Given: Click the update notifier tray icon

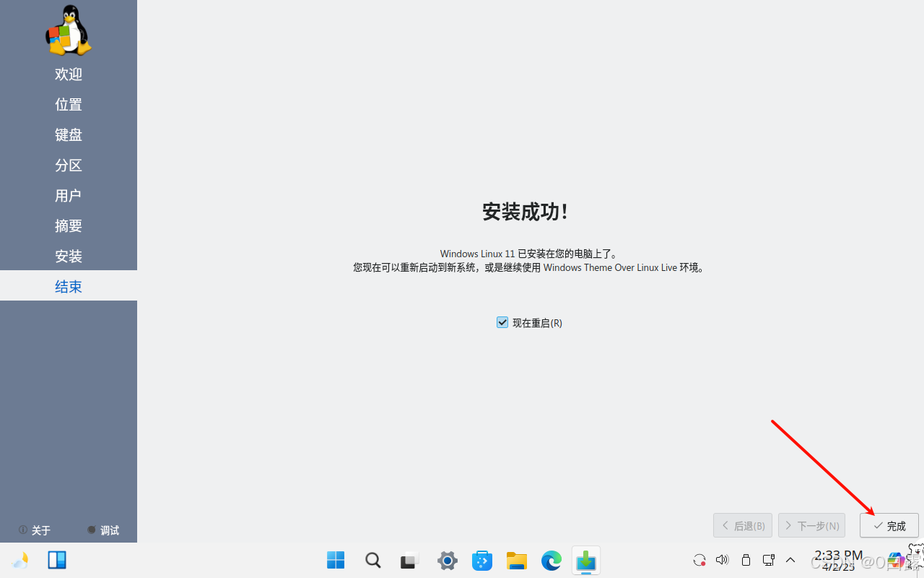Looking at the screenshot, I should (x=699, y=560).
